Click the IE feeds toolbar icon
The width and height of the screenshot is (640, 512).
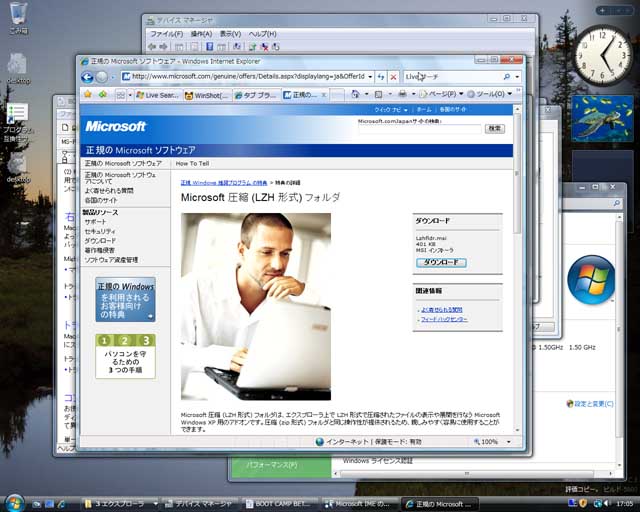click(x=378, y=95)
